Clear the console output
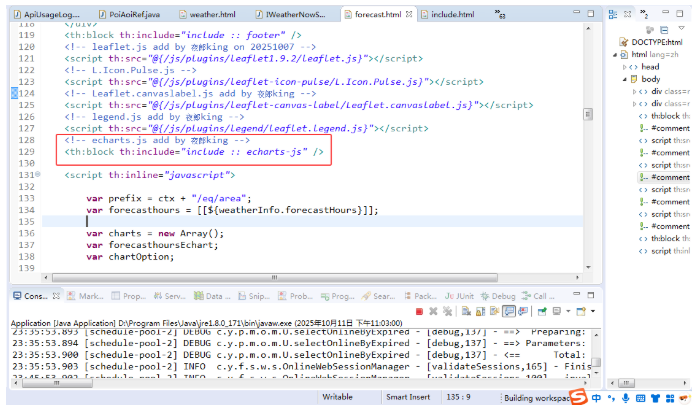 tap(466, 311)
